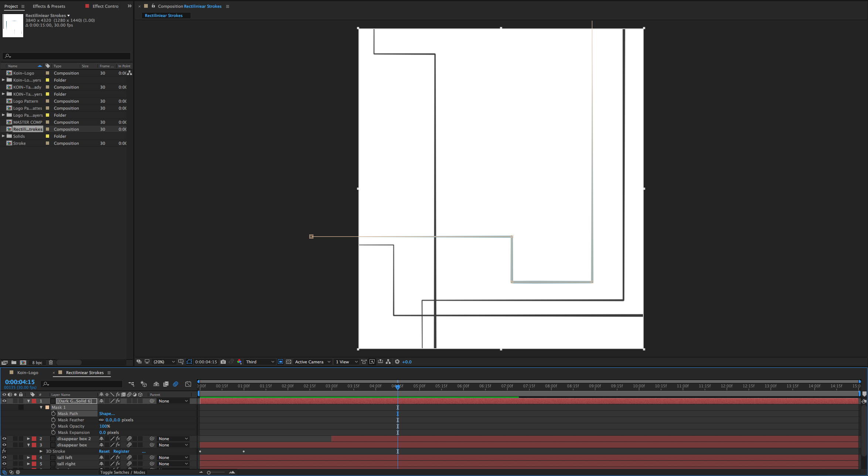Toggle the Mask Path stopwatch

tap(53, 414)
